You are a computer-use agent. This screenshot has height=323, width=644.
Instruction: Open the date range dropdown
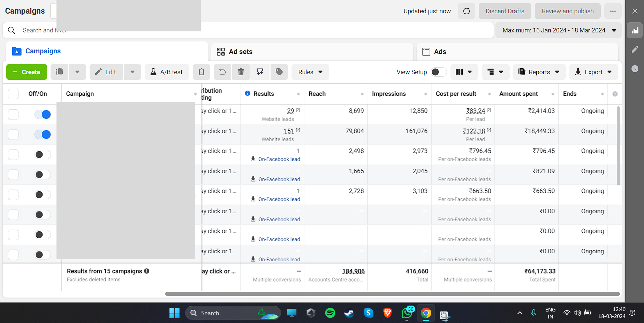[x=559, y=30]
